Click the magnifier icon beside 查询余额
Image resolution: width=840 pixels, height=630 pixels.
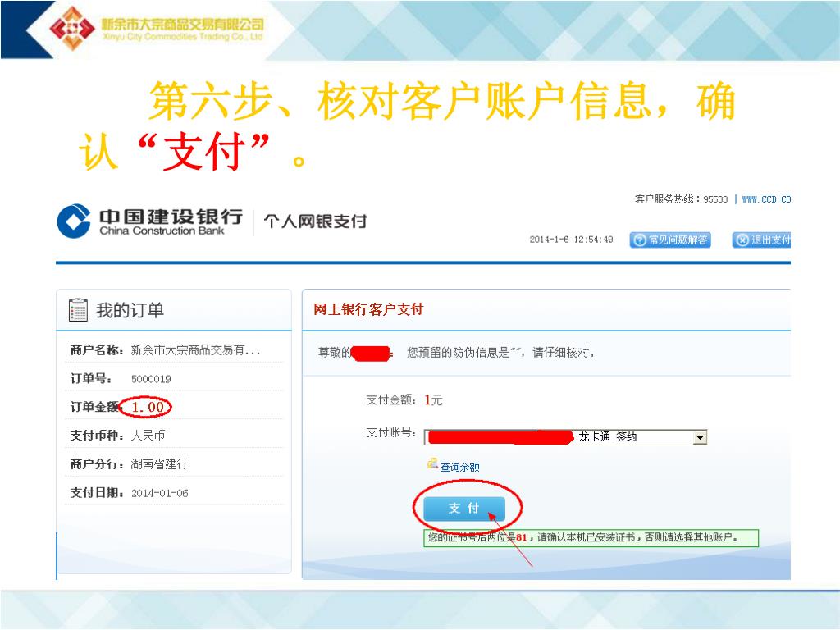coord(432,464)
